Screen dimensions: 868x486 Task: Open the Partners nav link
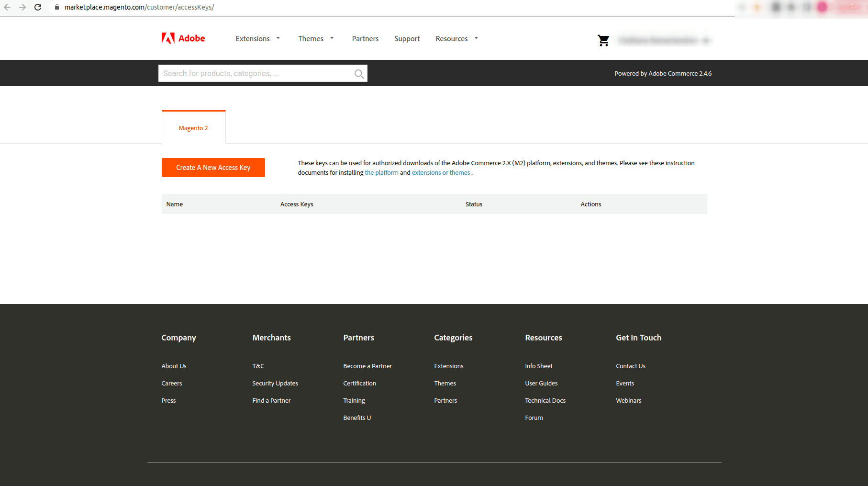pyautogui.click(x=365, y=39)
